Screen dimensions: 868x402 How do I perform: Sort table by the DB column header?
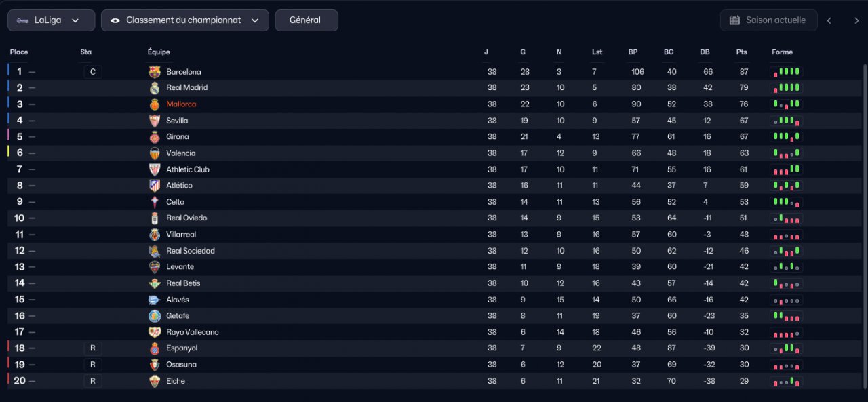click(x=705, y=52)
